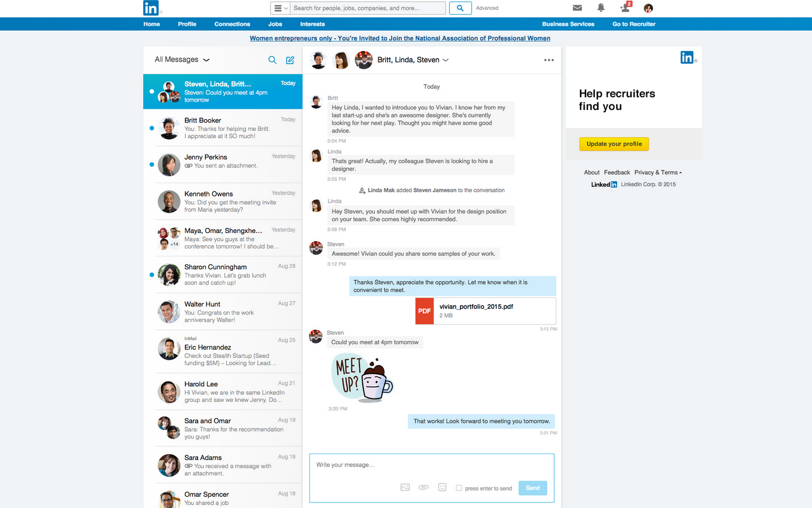Open the vivian_portfolio_2015.pdf PDF icon

[x=425, y=311]
